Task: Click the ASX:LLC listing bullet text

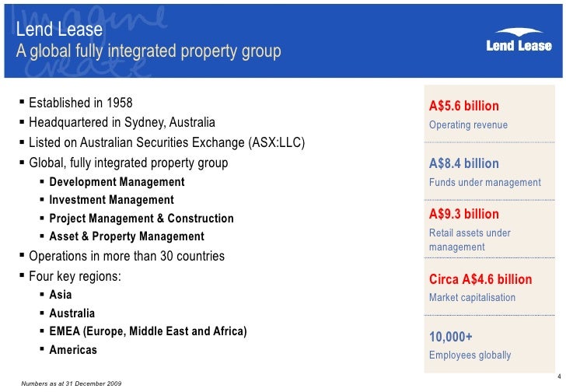Action: (166, 143)
